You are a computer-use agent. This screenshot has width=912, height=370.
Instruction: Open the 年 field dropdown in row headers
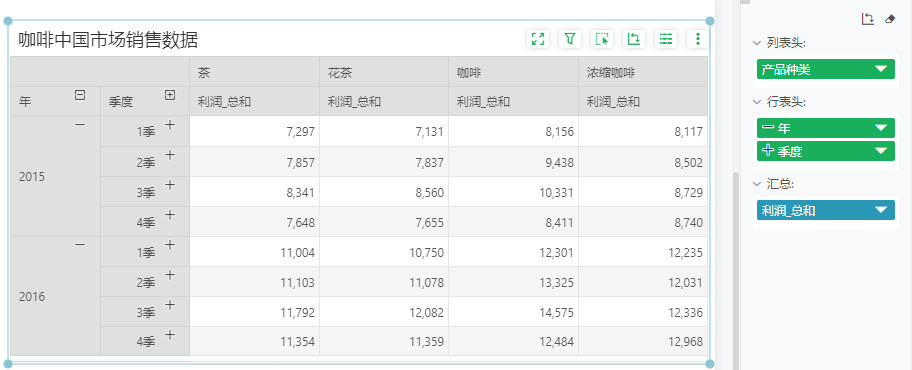pos(881,128)
